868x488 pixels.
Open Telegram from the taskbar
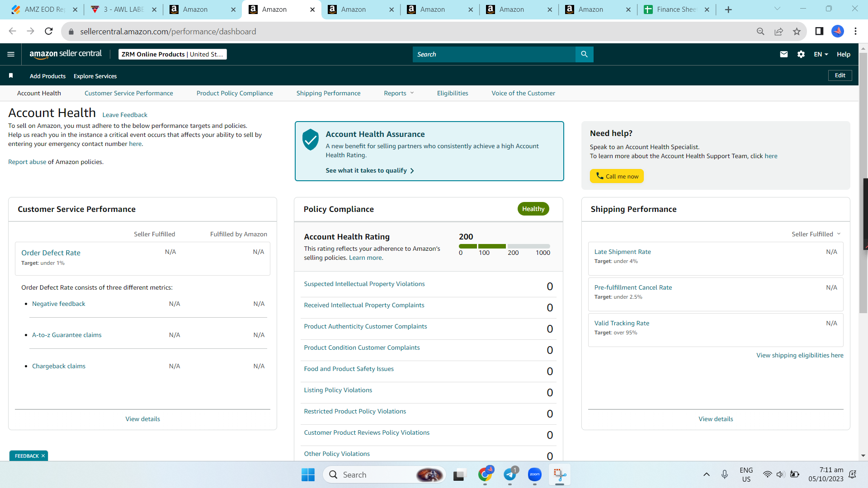click(x=510, y=474)
